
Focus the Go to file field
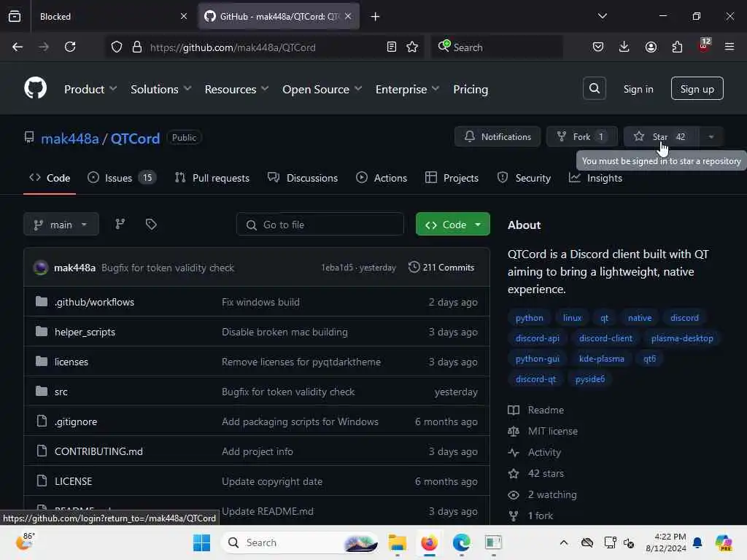point(320,225)
